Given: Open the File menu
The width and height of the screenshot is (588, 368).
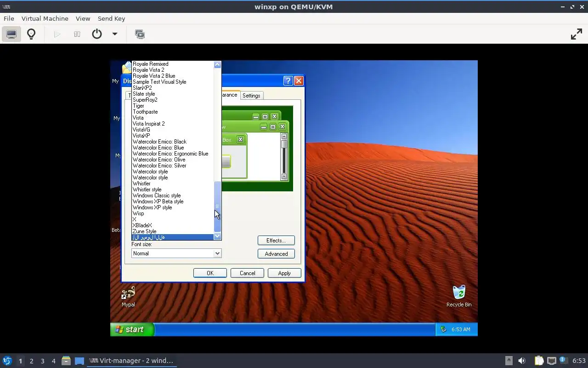Looking at the screenshot, I should 9,18.
